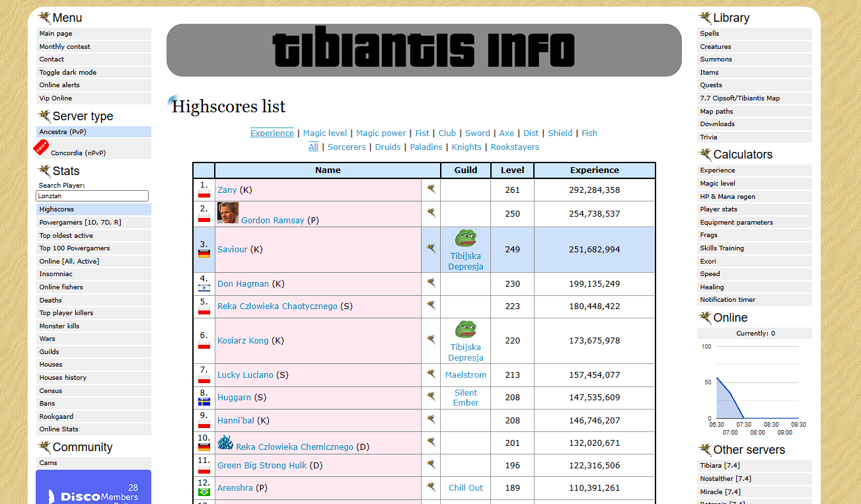Click the Tibiantis Info banner logo
The height and width of the screenshot is (504, 861).
point(424,50)
